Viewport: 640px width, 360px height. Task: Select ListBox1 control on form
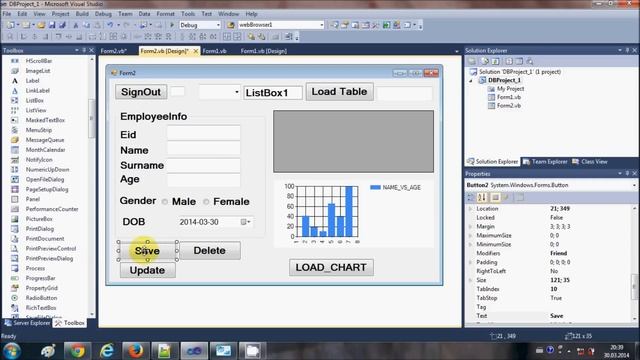coord(273,93)
